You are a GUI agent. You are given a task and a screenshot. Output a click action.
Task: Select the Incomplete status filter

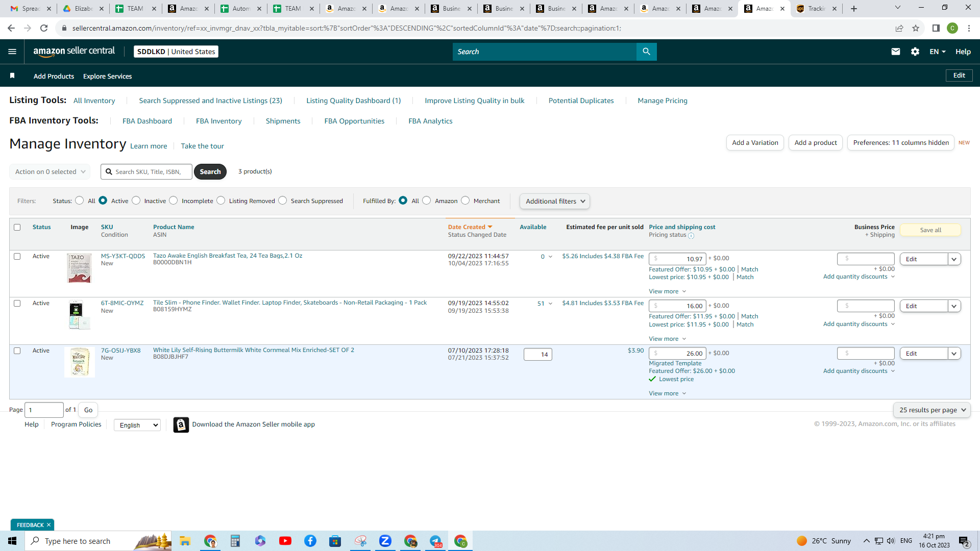(174, 201)
